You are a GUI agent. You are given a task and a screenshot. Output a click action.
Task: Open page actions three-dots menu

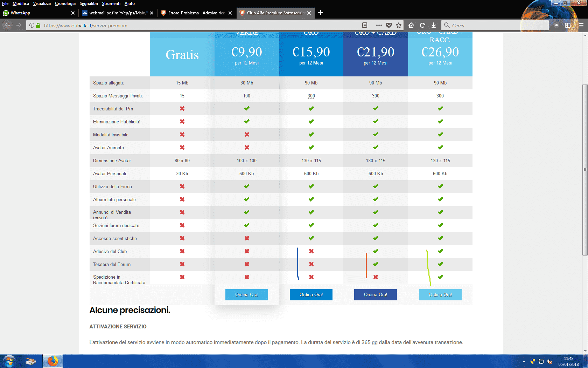[x=379, y=25]
